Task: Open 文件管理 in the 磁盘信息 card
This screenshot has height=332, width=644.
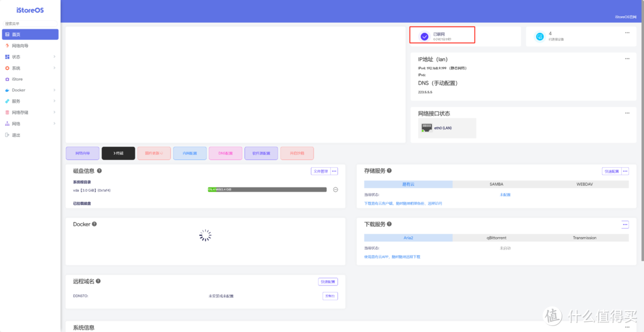Action: coord(320,171)
